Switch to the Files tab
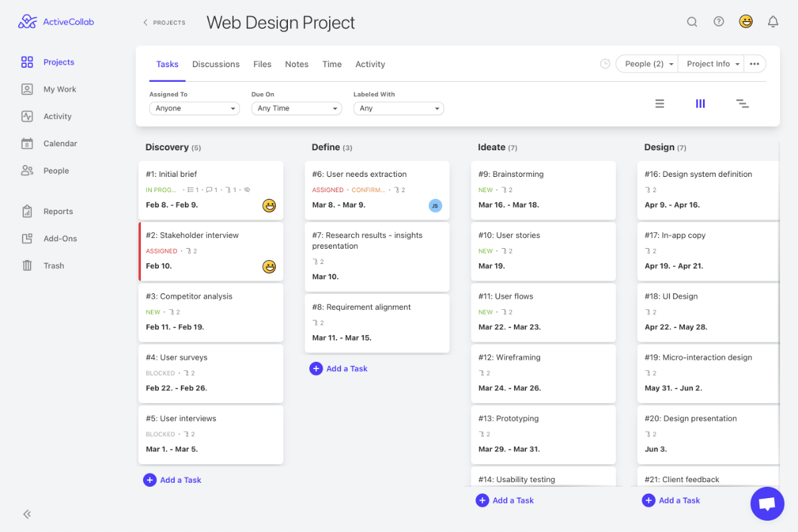 (x=263, y=65)
